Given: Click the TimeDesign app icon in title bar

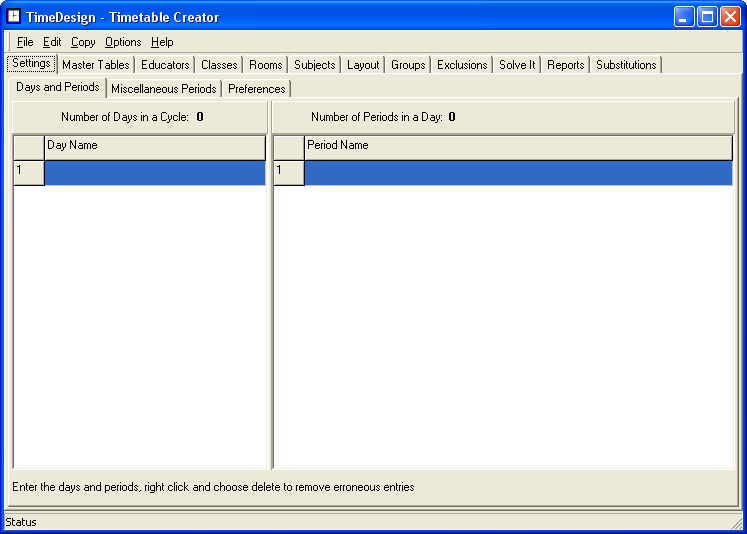Looking at the screenshot, I should click(14, 16).
